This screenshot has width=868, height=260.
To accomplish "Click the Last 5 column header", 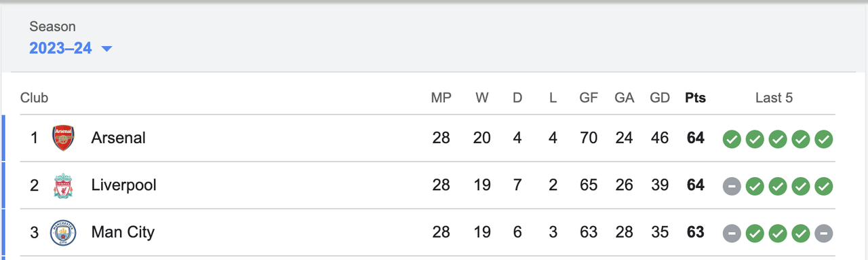I will [774, 98].
